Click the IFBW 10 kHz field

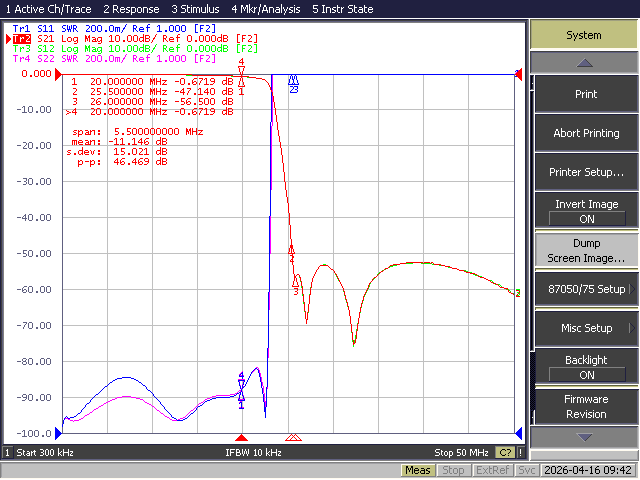(253, 453)
